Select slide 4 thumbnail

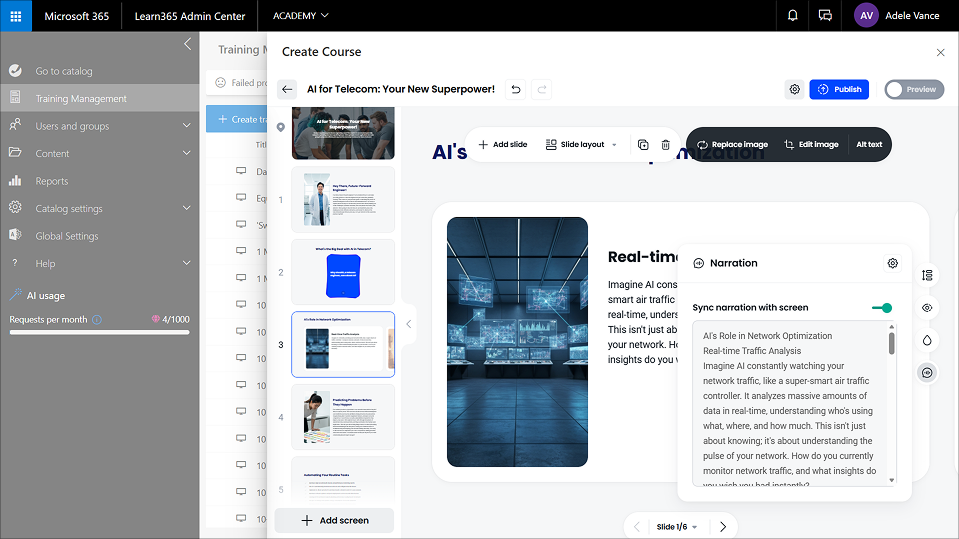click(x=343, y=417)
